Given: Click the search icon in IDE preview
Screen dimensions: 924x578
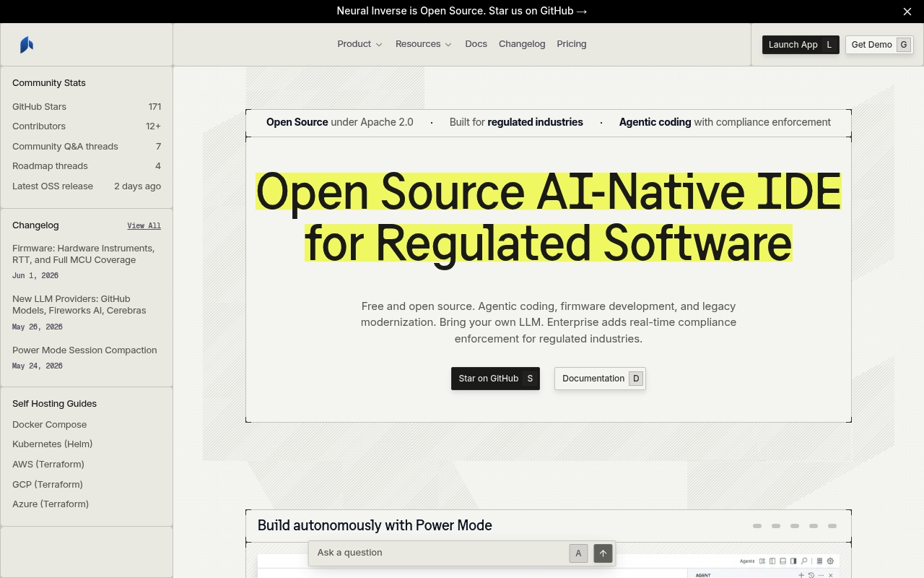Looking at the screenshot, I should point(804,561).
